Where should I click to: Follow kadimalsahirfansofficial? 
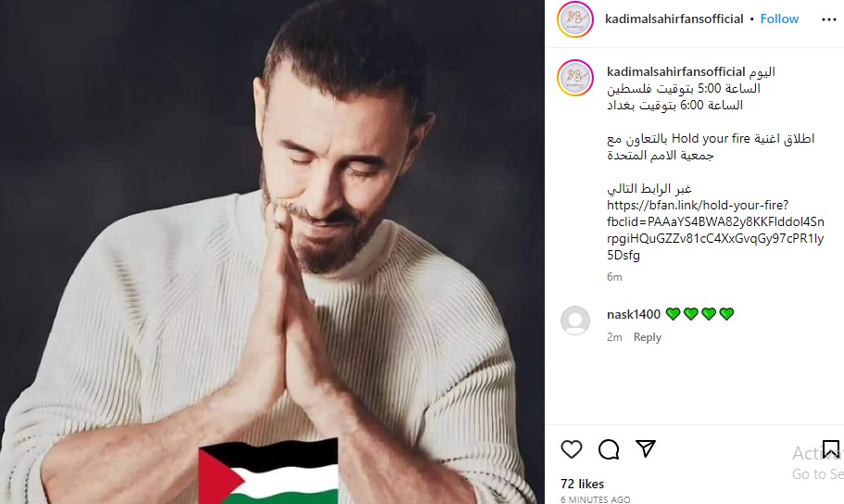[x=779, y=19]
